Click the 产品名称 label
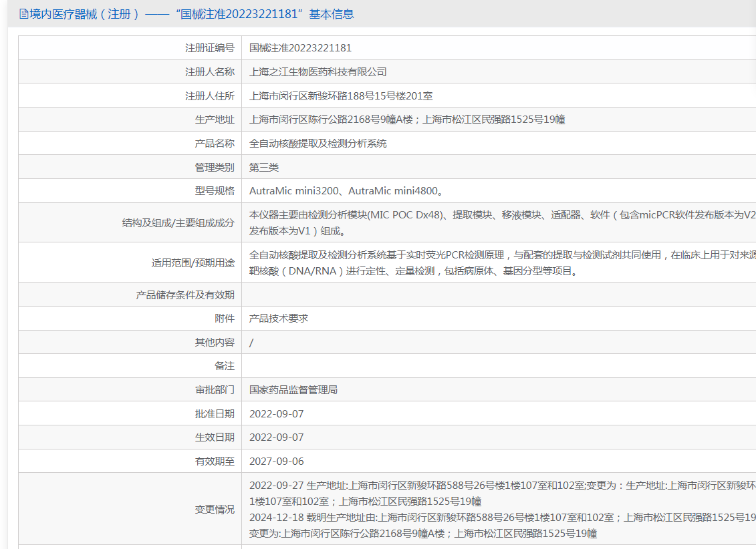Viewport: 756px width, 549px height. [x=215, y=144]
